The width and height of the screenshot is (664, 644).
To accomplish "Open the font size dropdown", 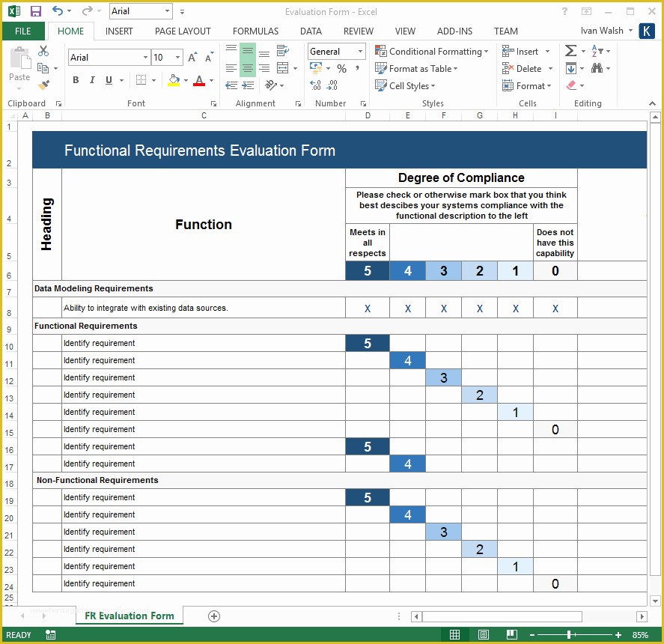I will tap(177, 57).
